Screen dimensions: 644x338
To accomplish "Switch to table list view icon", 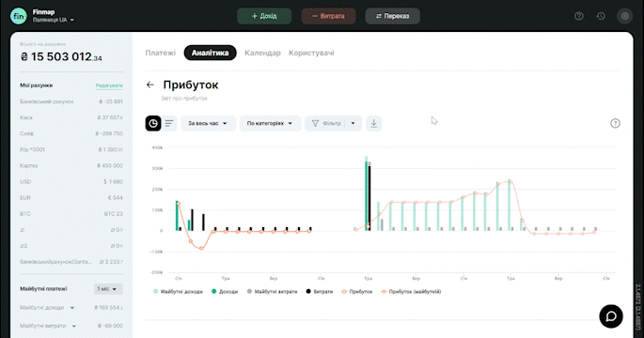I will 169,123.
